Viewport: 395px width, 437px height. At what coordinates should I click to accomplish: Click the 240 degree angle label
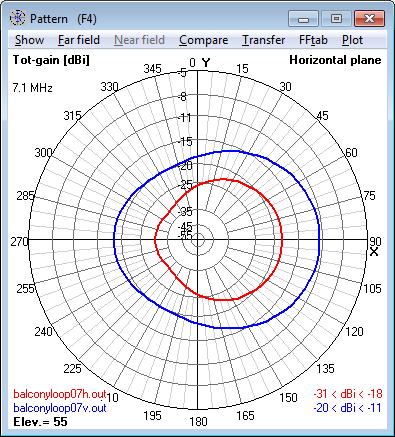tap(43, 332)
